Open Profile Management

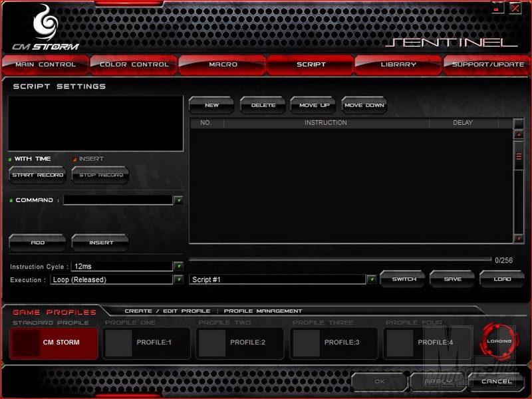pyautogui.click(x=263, y=311)
